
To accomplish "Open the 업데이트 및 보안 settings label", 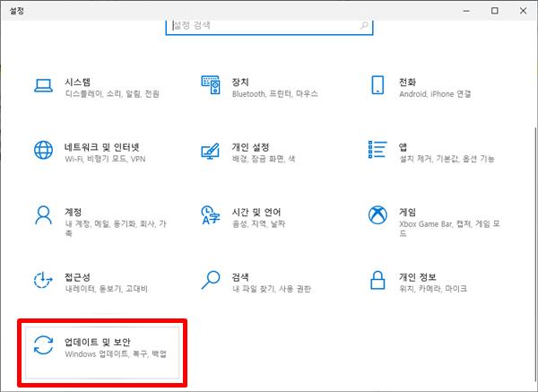I will 103,340.
